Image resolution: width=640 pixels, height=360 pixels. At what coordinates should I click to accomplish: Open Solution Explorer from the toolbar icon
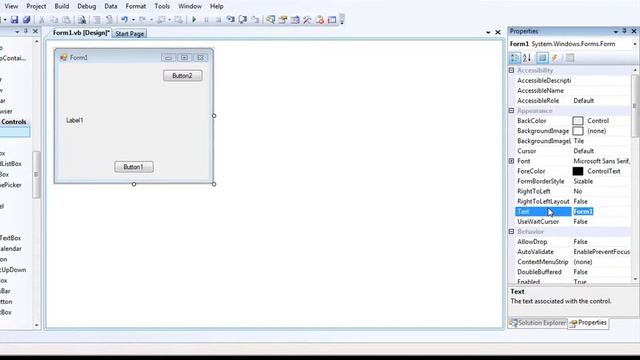270,20
